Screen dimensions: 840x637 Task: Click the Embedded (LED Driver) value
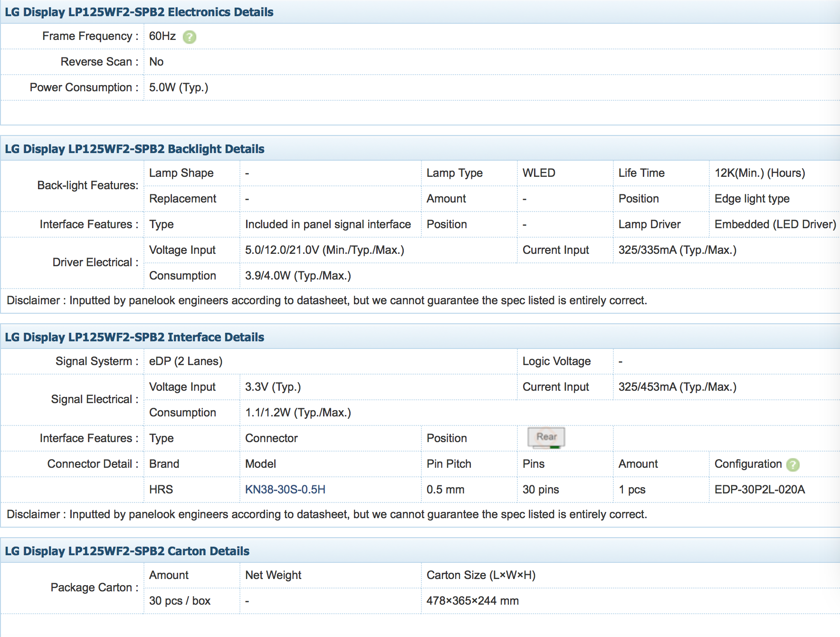(775, 224)
